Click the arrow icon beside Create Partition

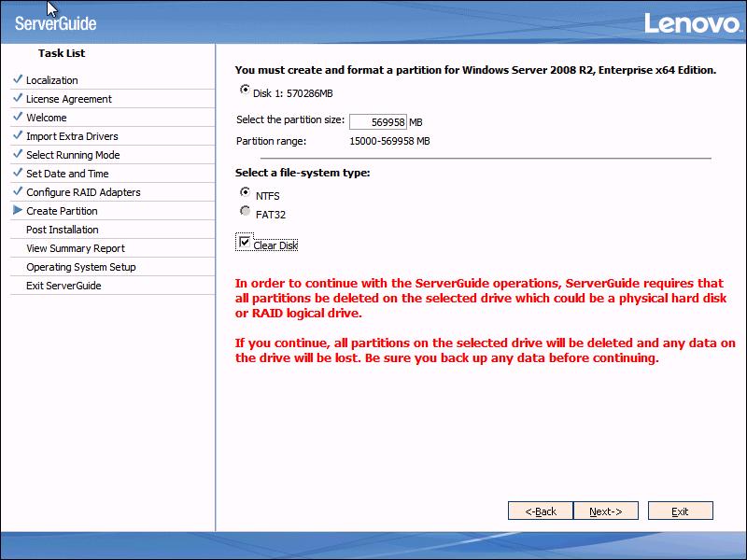[x=18, y=211]
